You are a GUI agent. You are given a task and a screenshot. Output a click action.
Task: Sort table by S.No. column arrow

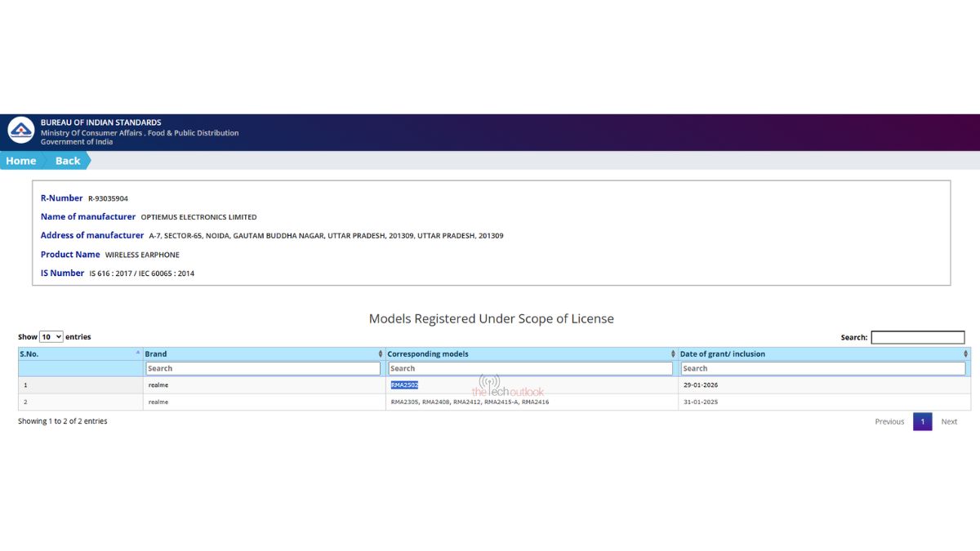point(137,353)
